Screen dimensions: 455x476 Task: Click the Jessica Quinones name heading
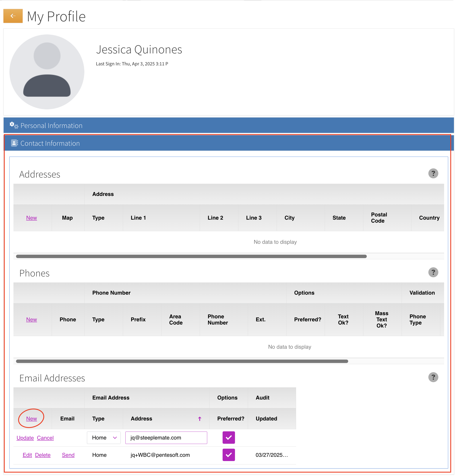(x=139, y=50)
